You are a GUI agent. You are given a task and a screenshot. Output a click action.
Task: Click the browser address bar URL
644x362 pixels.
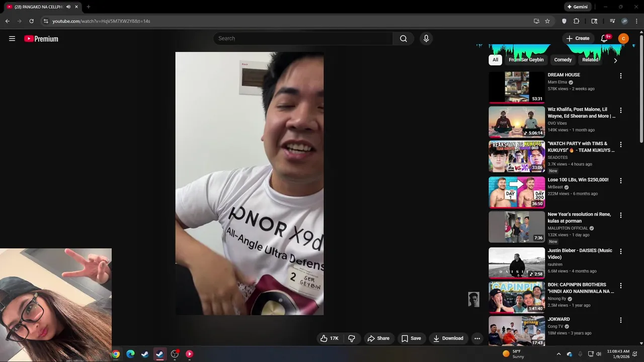point(101,21)
